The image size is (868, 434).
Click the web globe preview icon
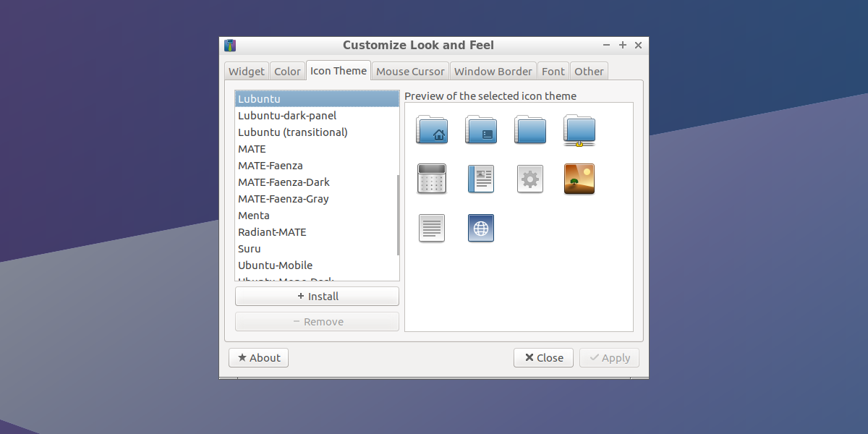[x=481, y=228]
